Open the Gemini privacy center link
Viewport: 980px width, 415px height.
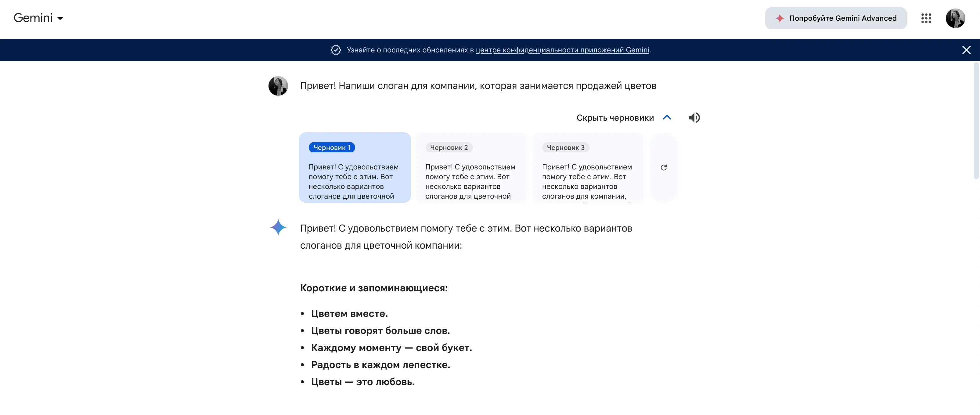click(x=562, y=50)
